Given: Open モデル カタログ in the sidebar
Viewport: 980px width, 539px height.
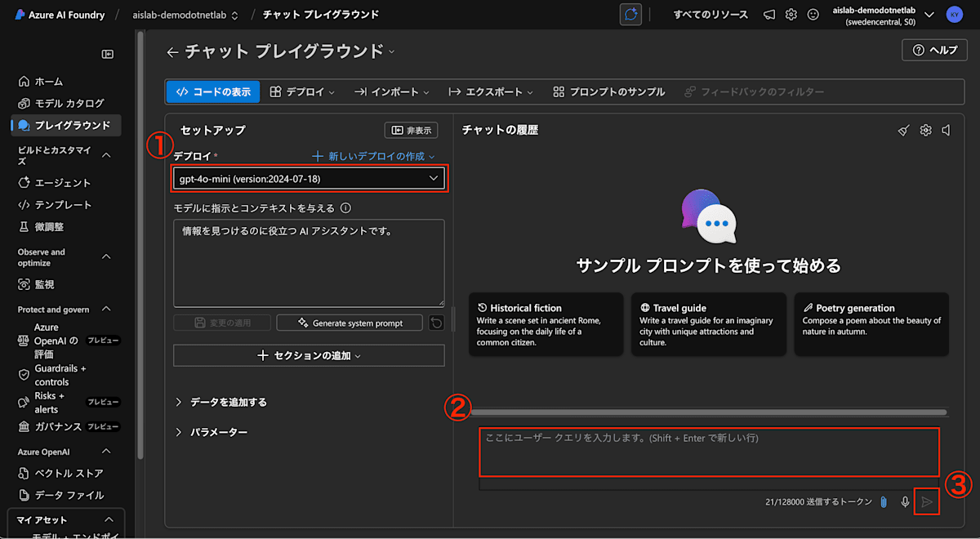Looking at the screenshot, I should coord(60,104).
